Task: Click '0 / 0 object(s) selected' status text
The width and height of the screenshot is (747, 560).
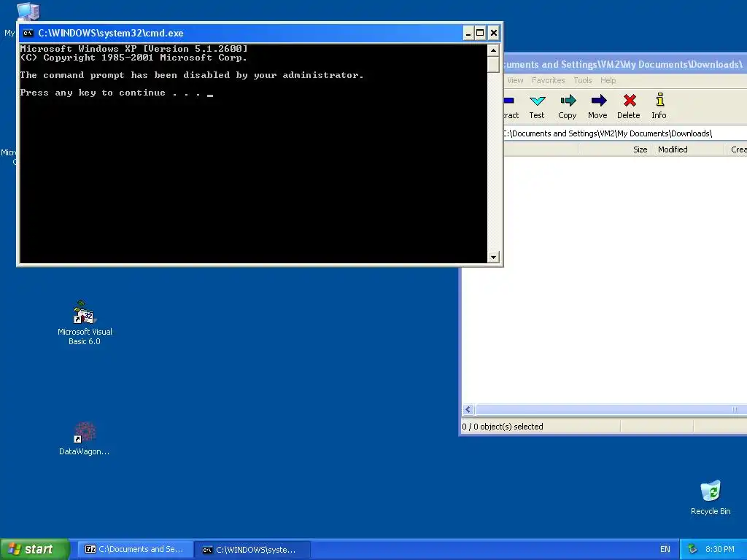Action: 503,426
